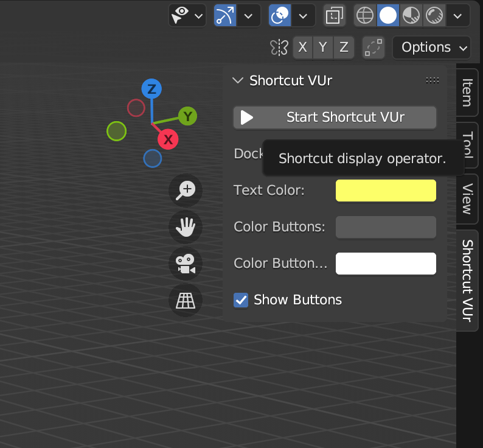Click the play icon in Start button
Screen dimensions: 483x448
247,117
